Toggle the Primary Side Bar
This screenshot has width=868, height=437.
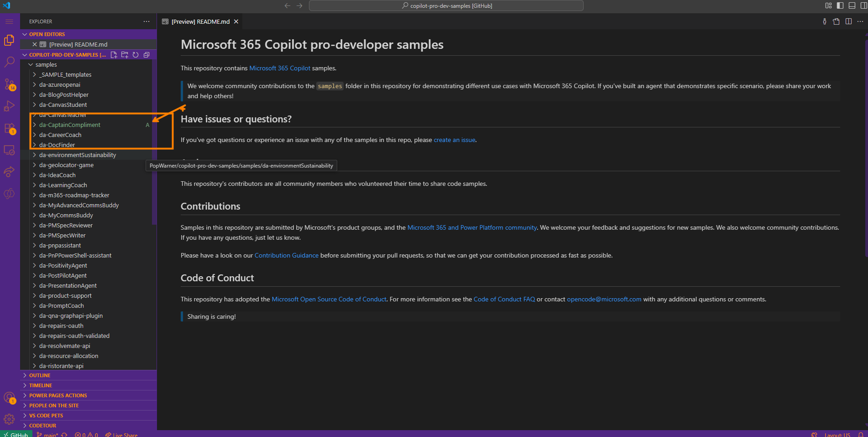pyautogui.click(x=840, y=5)
